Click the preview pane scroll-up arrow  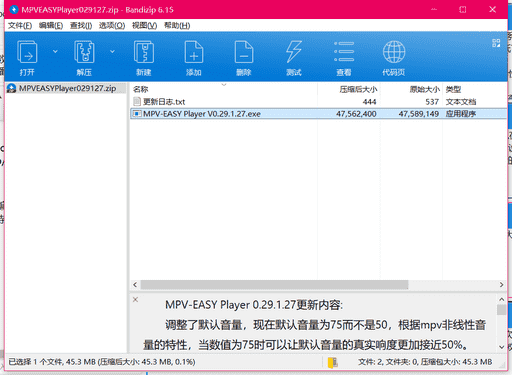pyautogui.click(x=502, y=299)
